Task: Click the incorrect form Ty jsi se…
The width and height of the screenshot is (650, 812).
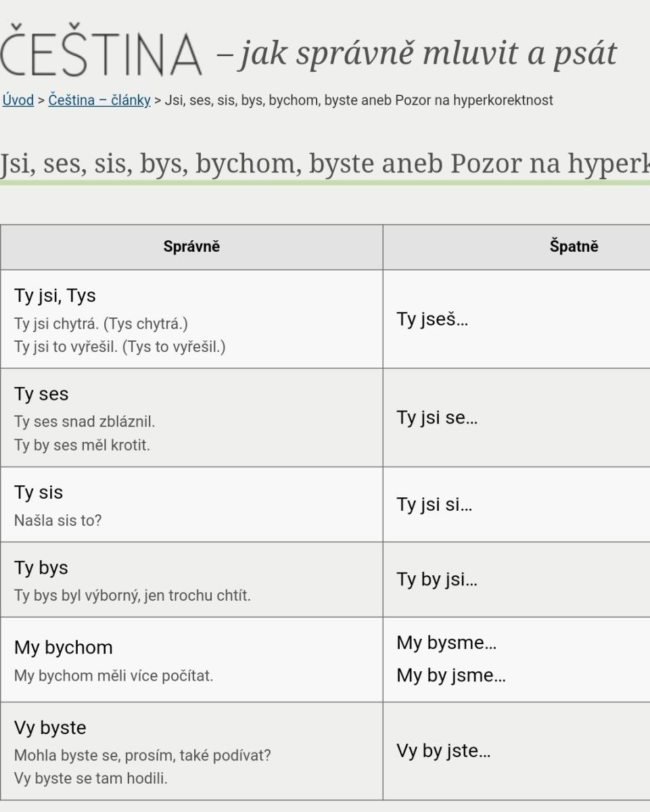Action: (x=437, y=418)
